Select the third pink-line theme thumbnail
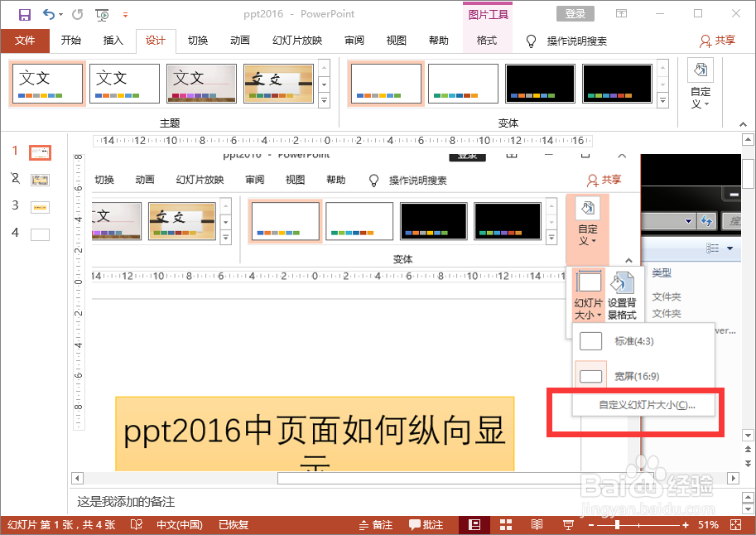The image size is (756, 535). (201, 84)
